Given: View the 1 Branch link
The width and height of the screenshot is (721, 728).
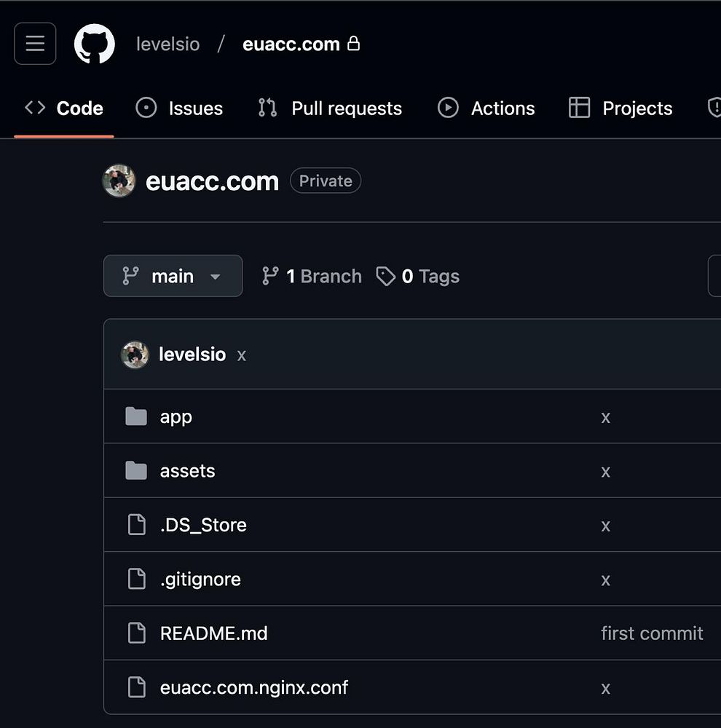Looking at the screenshot, I should pos(312,276).
